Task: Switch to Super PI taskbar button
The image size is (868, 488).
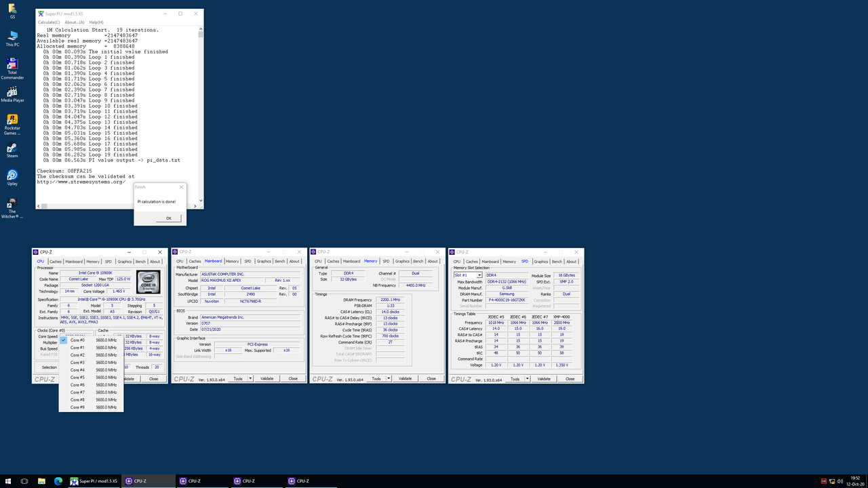Action: [x=94, y=481]
